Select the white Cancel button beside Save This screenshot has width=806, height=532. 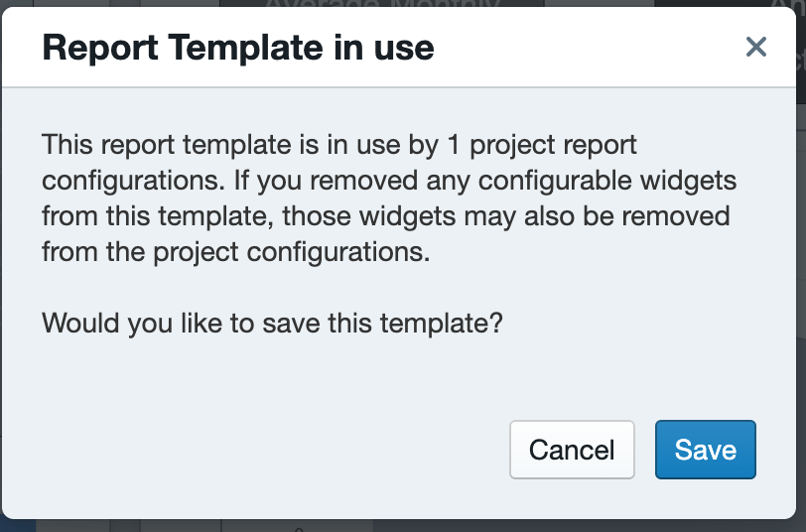click(x=572, y=450)
